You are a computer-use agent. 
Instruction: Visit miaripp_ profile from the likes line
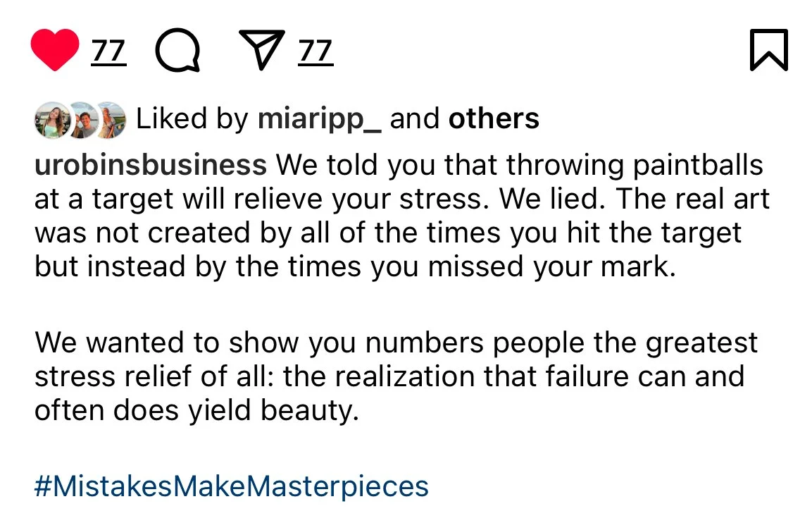[x=320, y=119]
